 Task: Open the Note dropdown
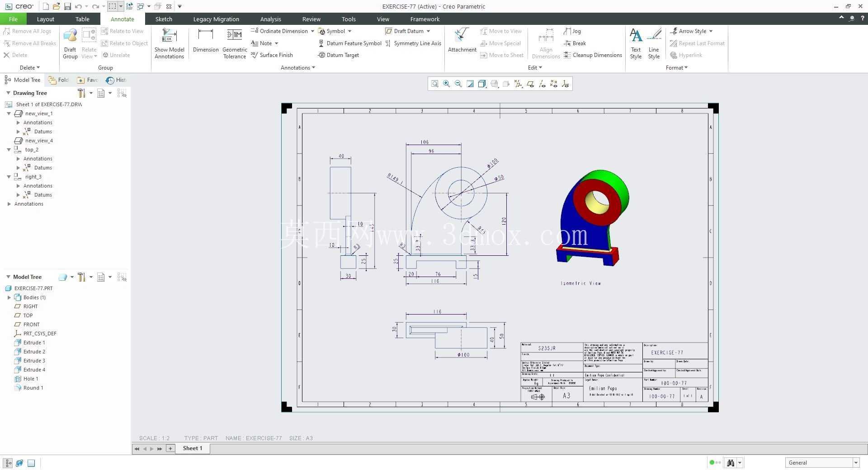pyautogui.click(x=276, y=43)
